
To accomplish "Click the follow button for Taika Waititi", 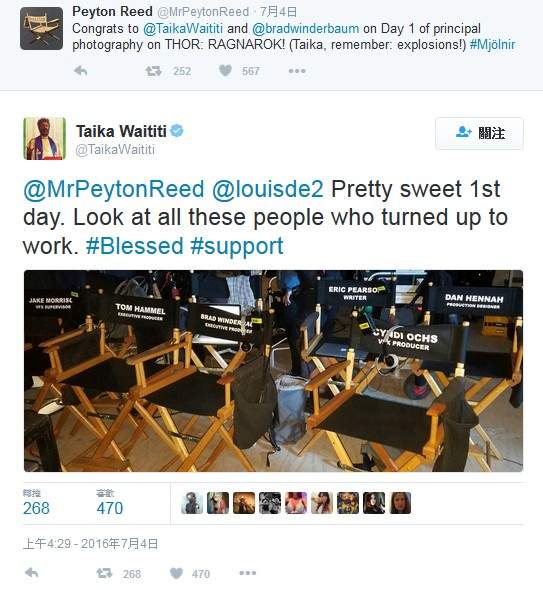I will click(479, 133).
